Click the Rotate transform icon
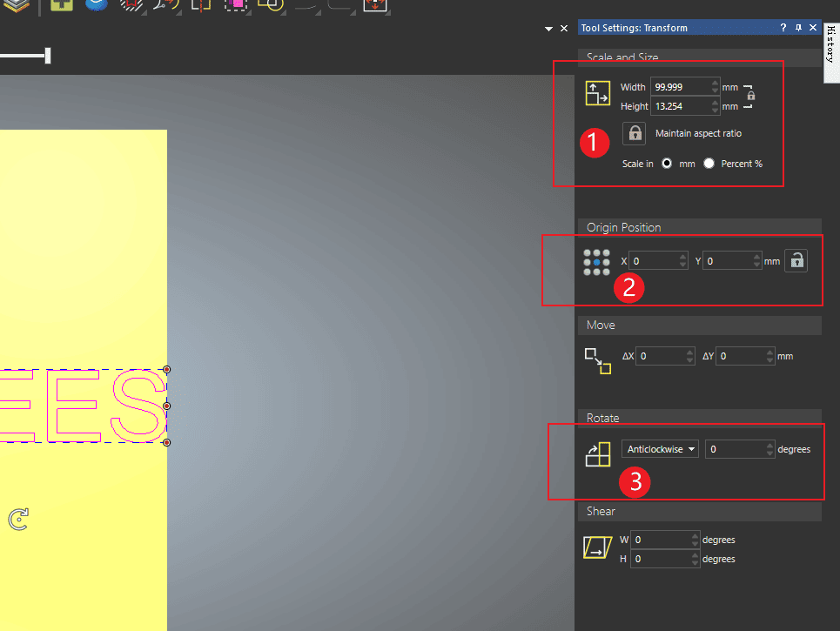Screen dimensions: 840x631 [x=597, y=453]
